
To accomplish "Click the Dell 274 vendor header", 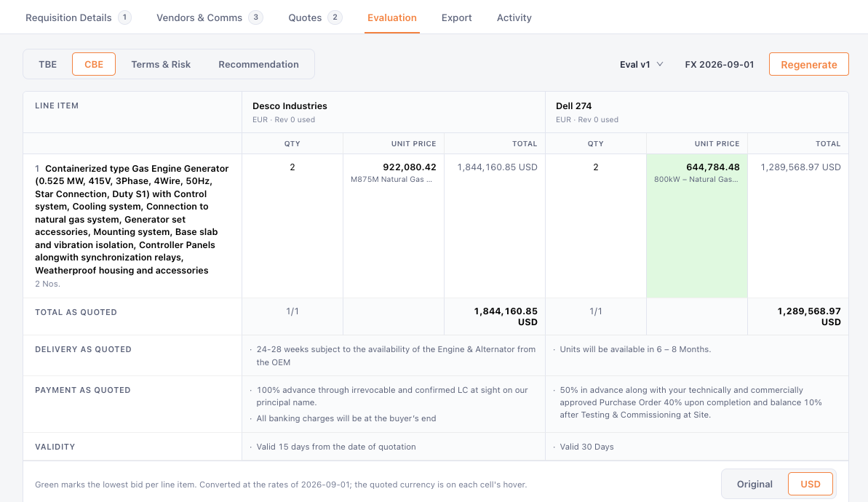I will (573, 105).
